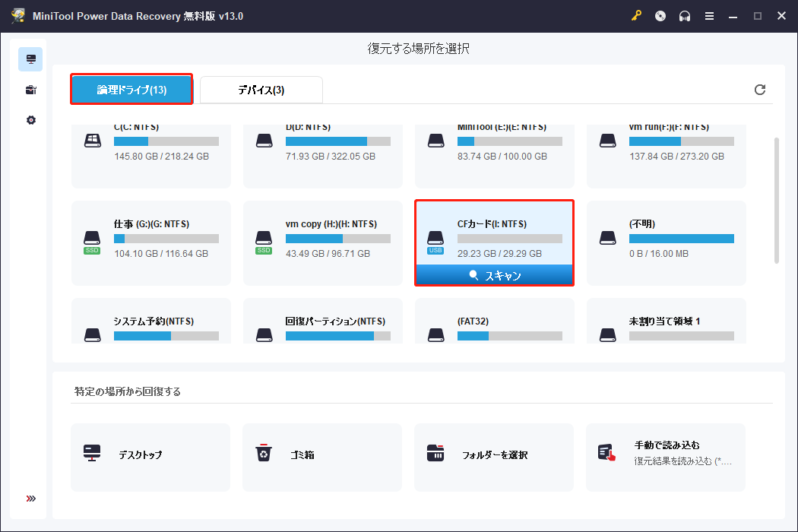Click the desktop monitor icon
This screenshot has height=532, width=798.
click(92, 453)
